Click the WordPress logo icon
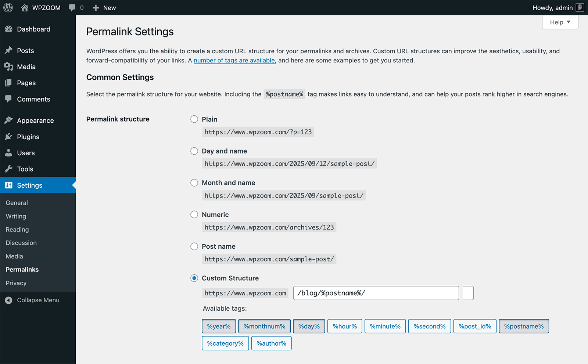The width and height of the screenshot is (588, 364). (x=8, y=8)
